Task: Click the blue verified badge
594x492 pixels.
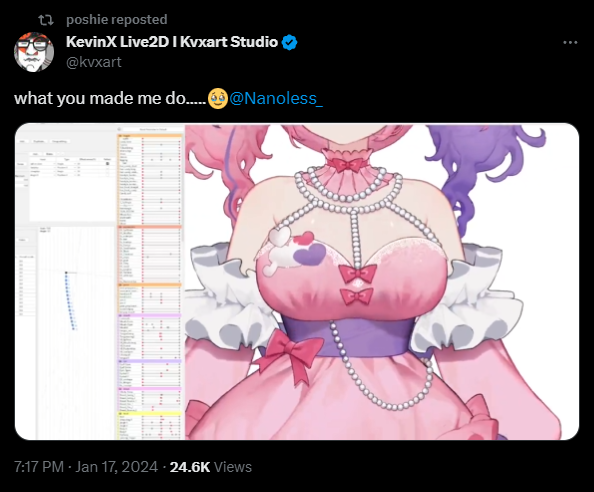Action: point(289,42)
